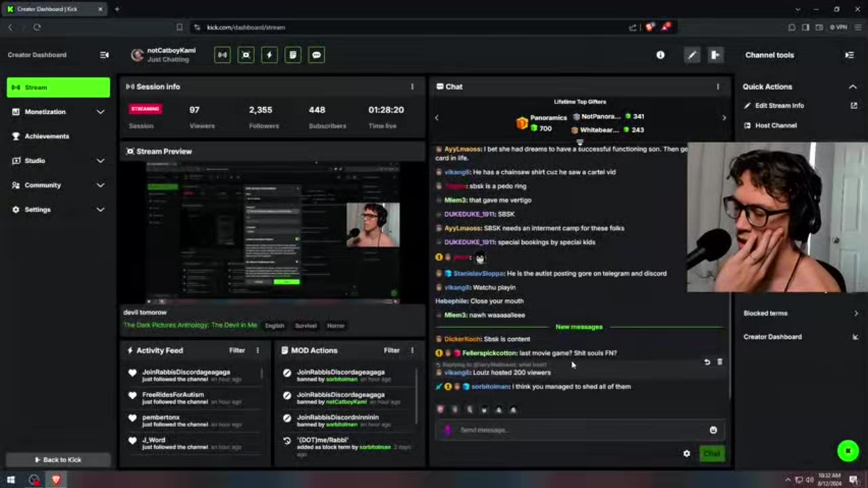The image size is (868, 488).
Task: Click The Dark Pictures Anthology category link
Action: click(x=190, y=325)
